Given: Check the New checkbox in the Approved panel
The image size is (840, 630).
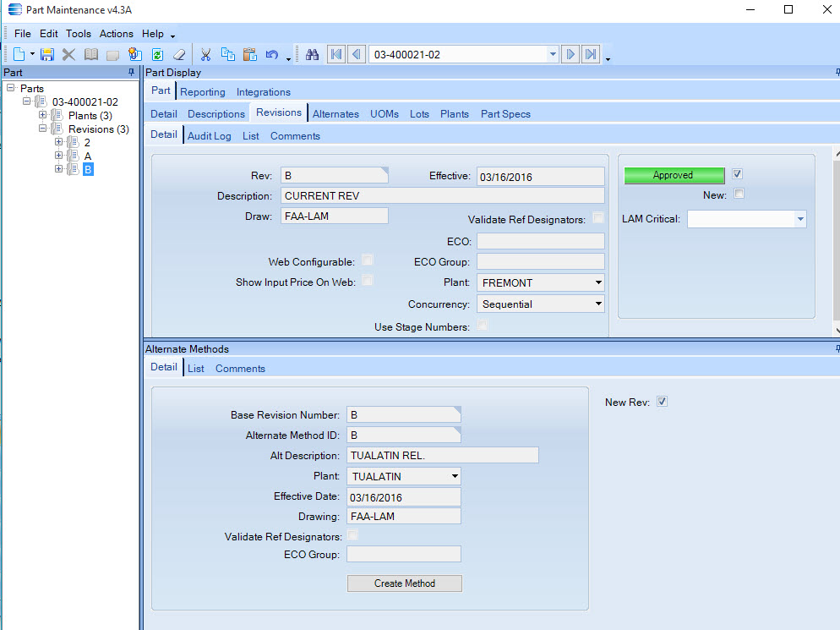Looking at the screenshot, I should click(739, 194).
